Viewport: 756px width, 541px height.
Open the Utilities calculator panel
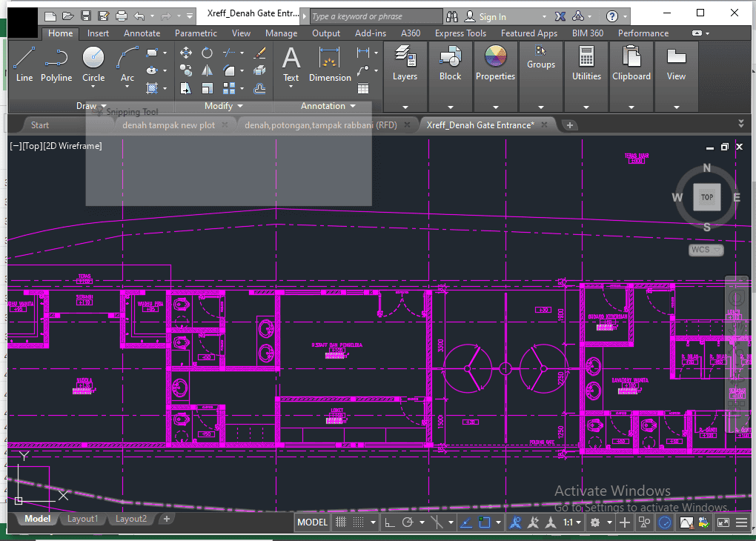point(586,64)
